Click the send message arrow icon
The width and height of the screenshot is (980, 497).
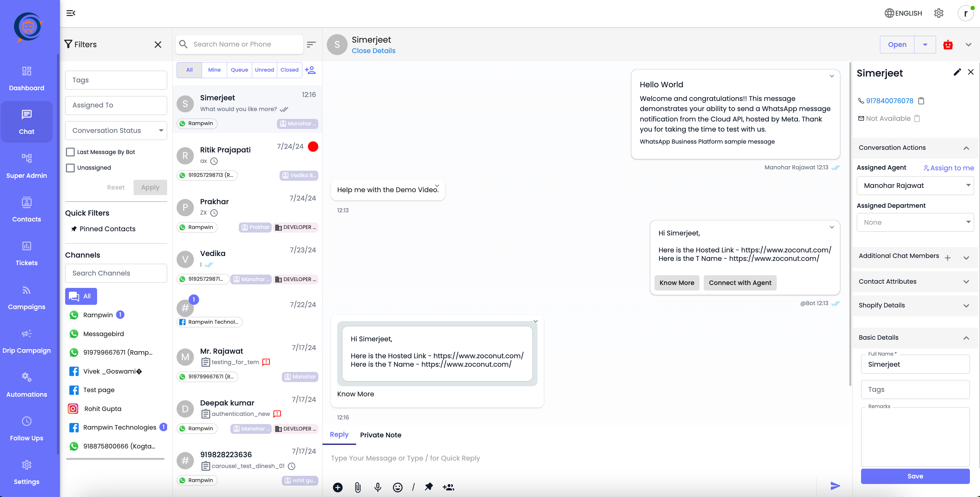coord(835,486)
